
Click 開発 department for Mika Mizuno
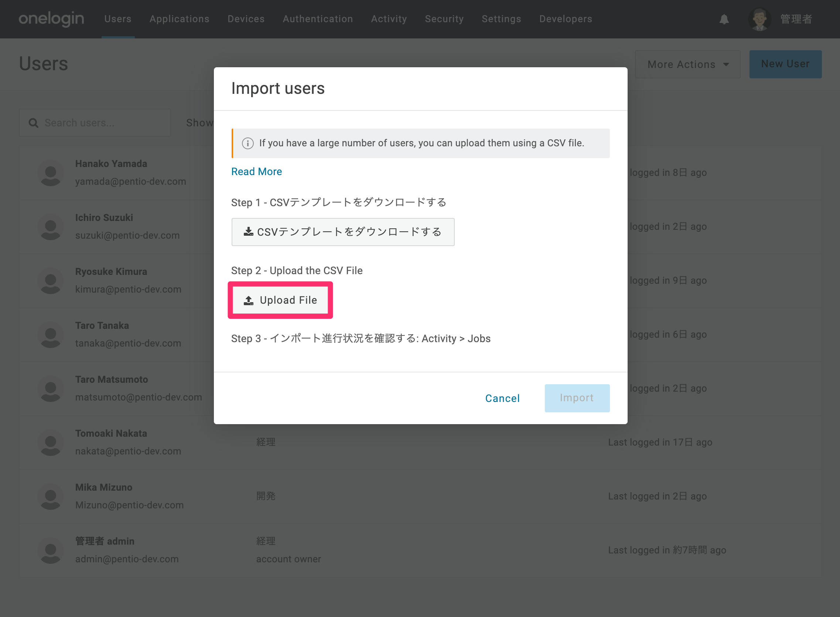[266, 496]
